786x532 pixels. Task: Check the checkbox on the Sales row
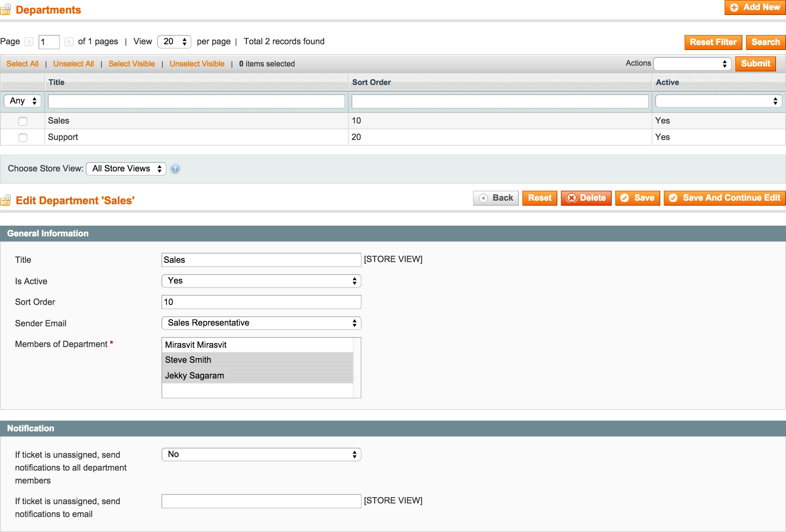[x=23, y=121]
